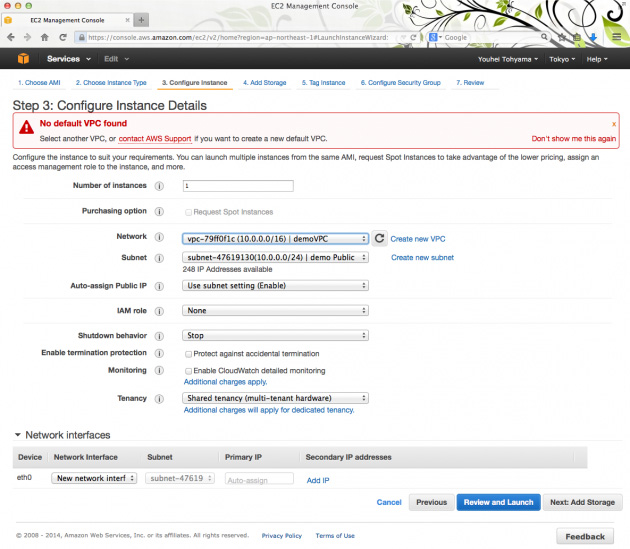Viewport: 630px width, 549px height.
Task: Open a new browser tab with plus
Action: coord(141,20)
